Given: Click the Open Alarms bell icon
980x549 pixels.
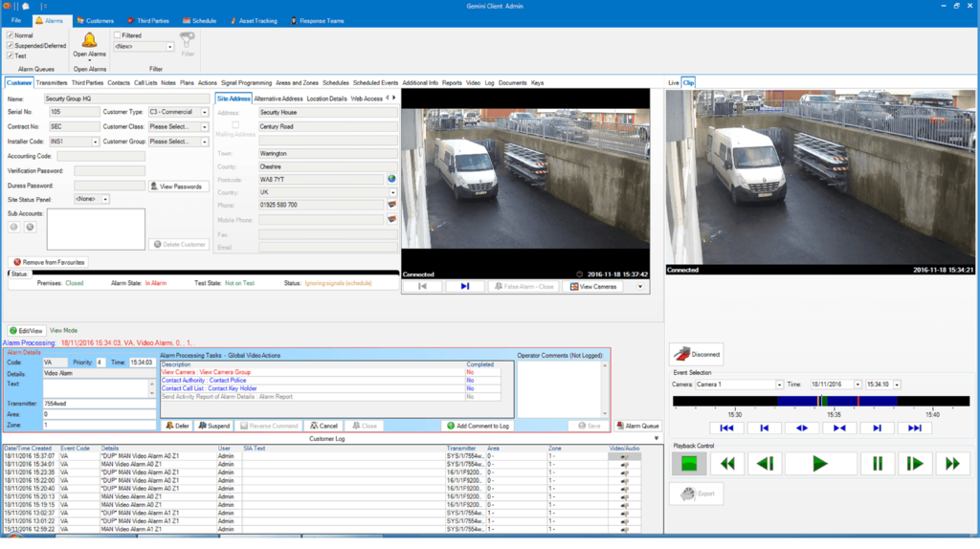Looking at the screenshot, I should pos(89,40).
